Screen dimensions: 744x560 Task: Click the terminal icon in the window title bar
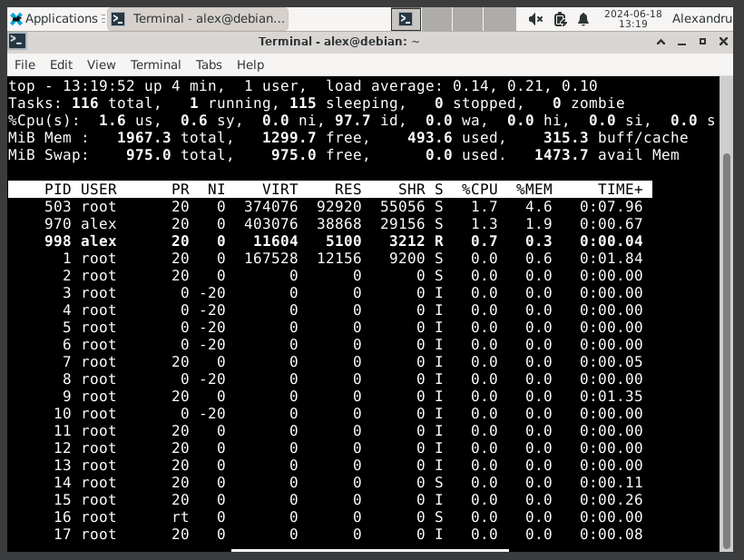17,41
